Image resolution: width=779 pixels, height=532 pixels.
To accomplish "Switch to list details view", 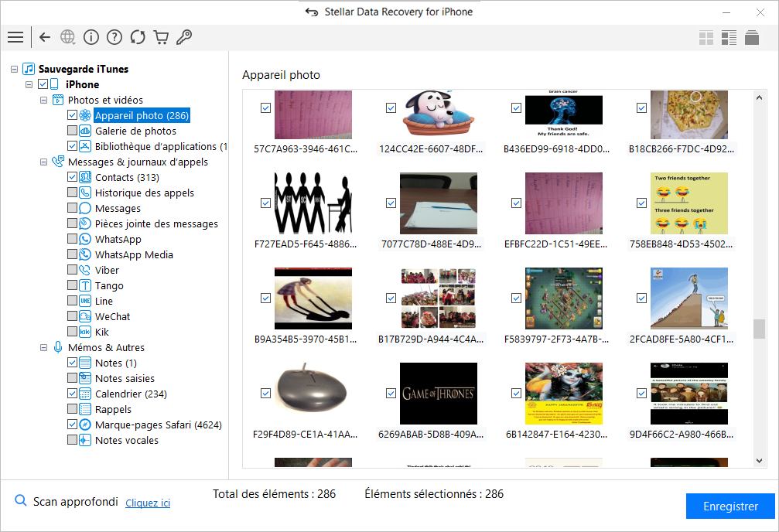I will [x=729, y=38].
